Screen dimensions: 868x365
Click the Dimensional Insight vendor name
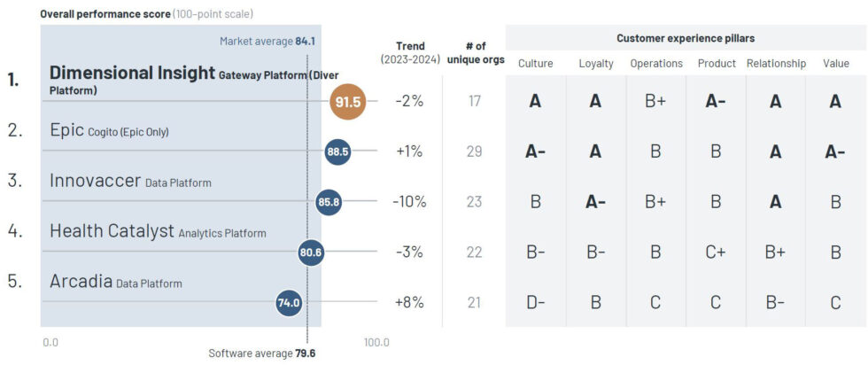132,74
